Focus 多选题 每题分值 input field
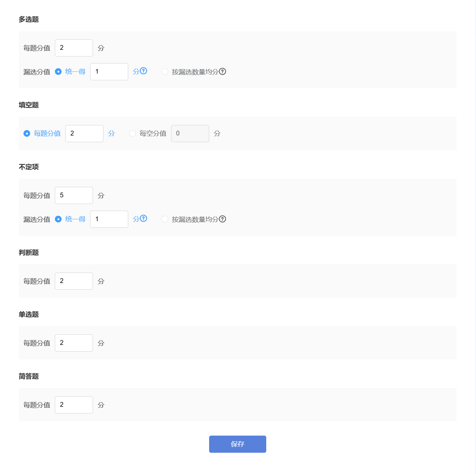 tap(74, 48)
